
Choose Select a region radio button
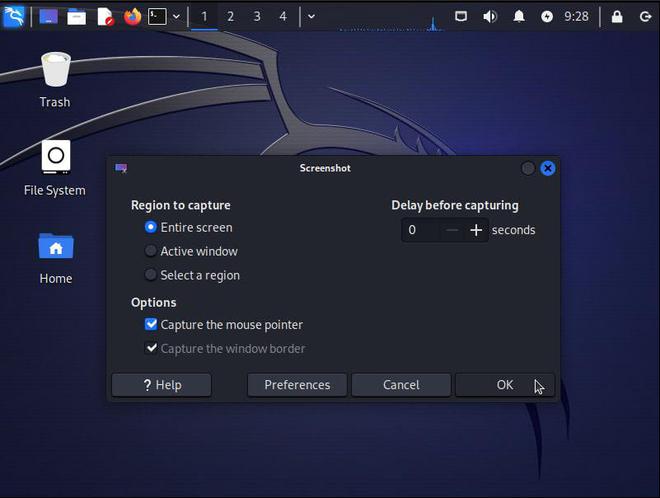151,275
